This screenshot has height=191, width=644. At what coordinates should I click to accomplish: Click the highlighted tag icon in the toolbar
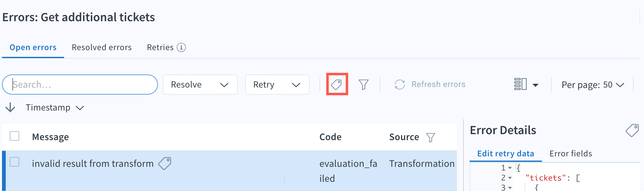(337, 85)
